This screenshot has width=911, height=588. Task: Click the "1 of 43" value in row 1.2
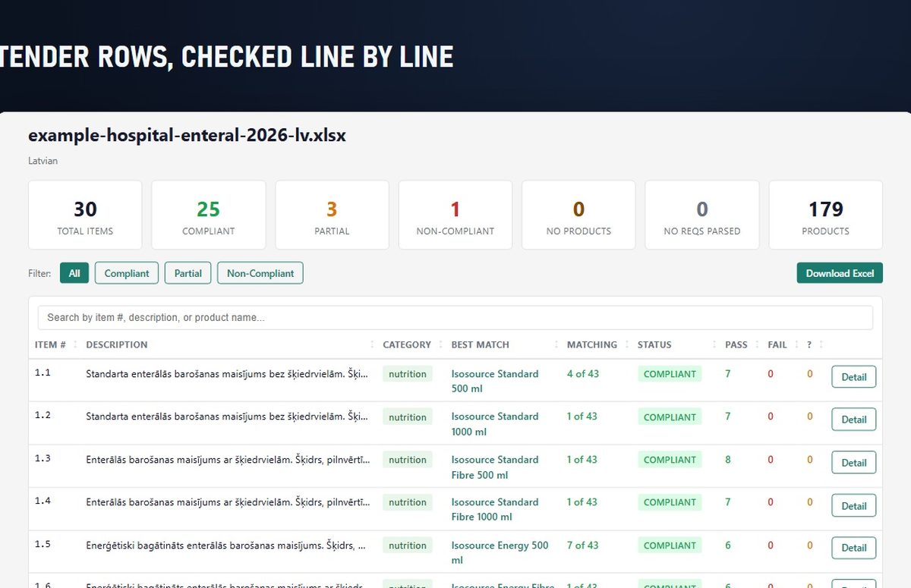pos(582,417)
